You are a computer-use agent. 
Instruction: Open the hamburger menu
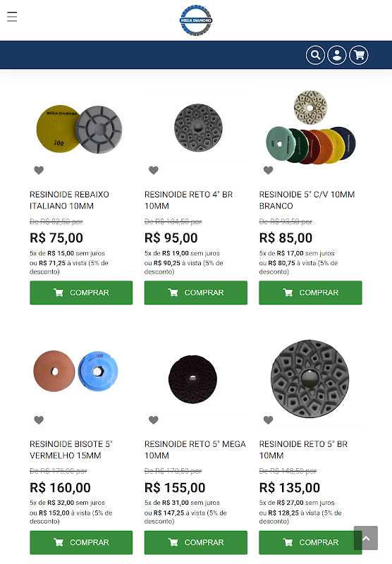(x=12, y=16)
